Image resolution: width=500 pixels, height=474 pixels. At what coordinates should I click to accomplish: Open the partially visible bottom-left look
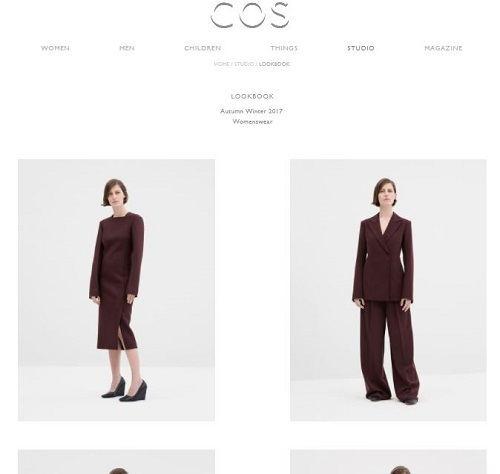click(116, 462)
